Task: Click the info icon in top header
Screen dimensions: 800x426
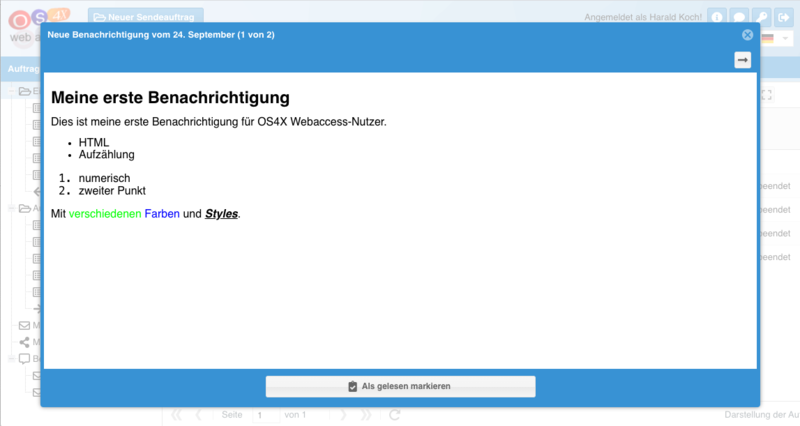Action: [x=716, y=17]
